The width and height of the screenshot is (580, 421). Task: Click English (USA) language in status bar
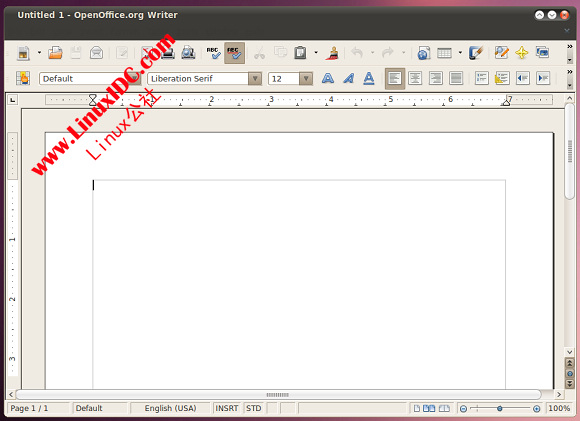170,408
